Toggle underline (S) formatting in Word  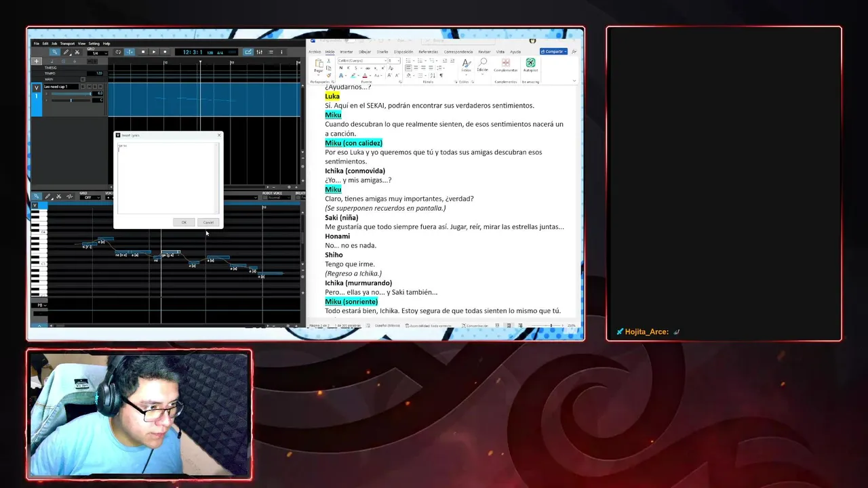pyautogui.click(x=356, y=68)
